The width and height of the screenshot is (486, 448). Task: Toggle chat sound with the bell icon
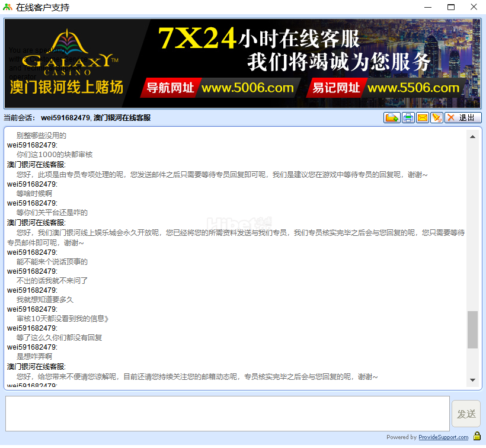click(x=437, y=118)
